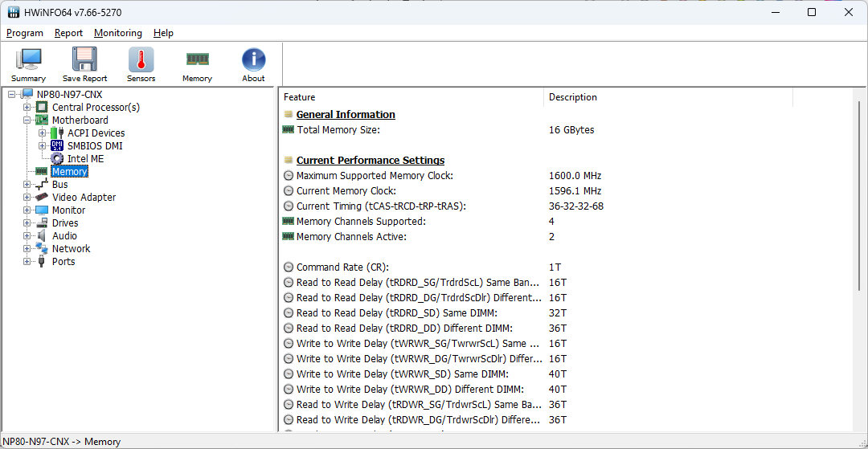Expand the Video Adapter node
Viewport: 868px width, 449px height.
(x=27, y=198)
